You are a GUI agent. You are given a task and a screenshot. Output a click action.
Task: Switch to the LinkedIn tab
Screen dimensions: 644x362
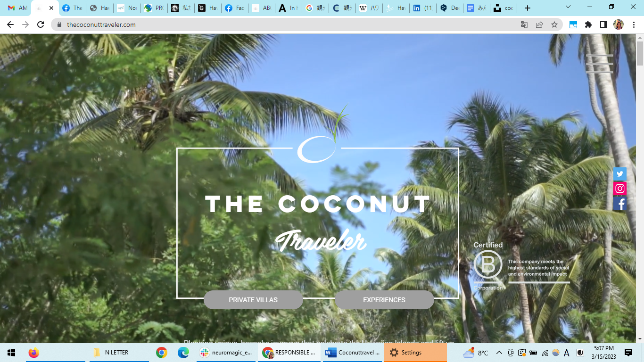[422, 8]
